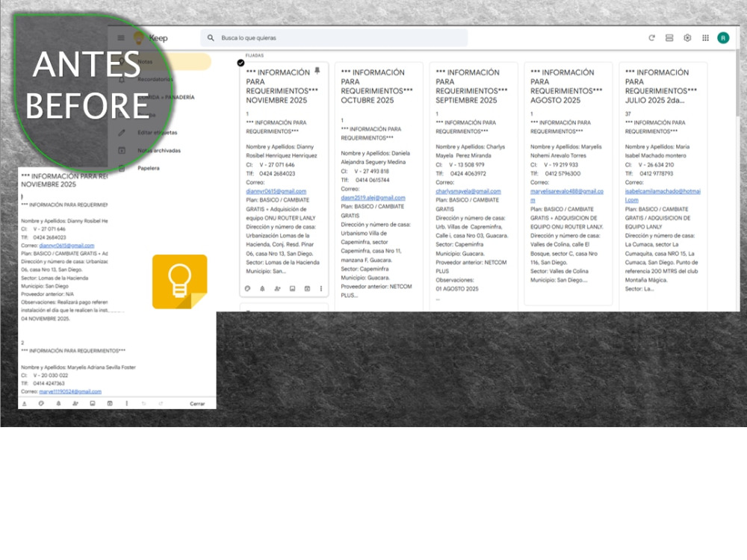Viewport: 747px width, 560px height.
Task: Click 'Tlf: 0414 0615744' in OCTUBRE note
Action: click(x=365, y=180)
